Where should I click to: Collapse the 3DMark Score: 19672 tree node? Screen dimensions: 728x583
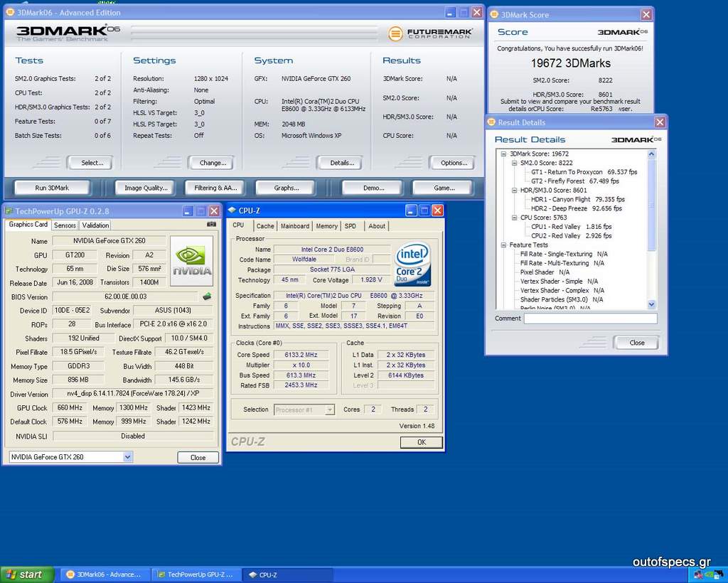pos(503,154)
